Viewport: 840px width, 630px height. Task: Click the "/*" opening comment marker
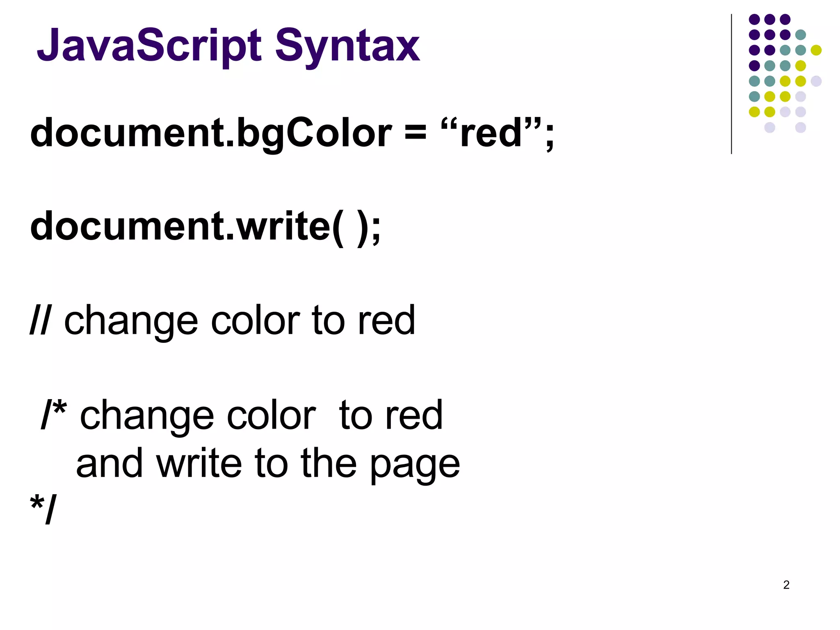coord(54,414)
